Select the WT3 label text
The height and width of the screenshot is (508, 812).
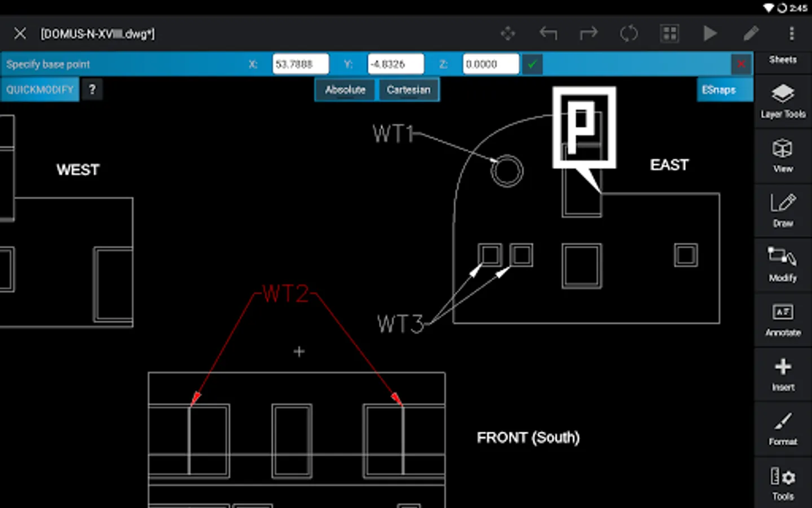(400, 325)
